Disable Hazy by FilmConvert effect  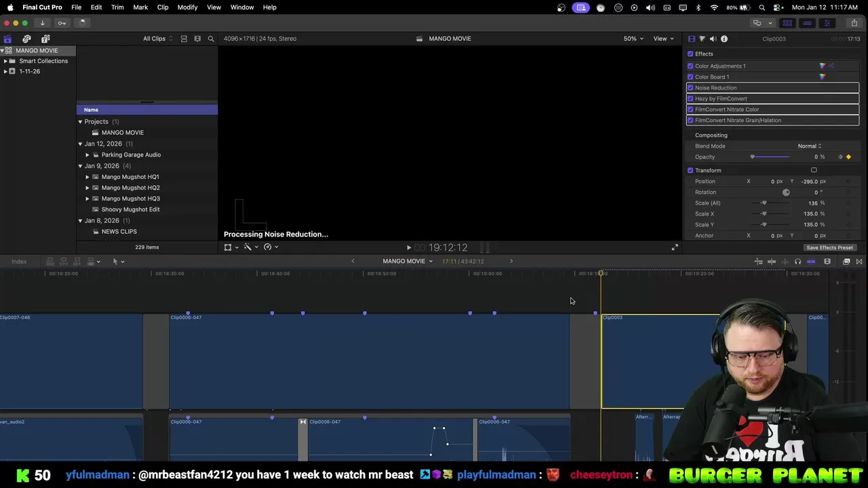690,98
